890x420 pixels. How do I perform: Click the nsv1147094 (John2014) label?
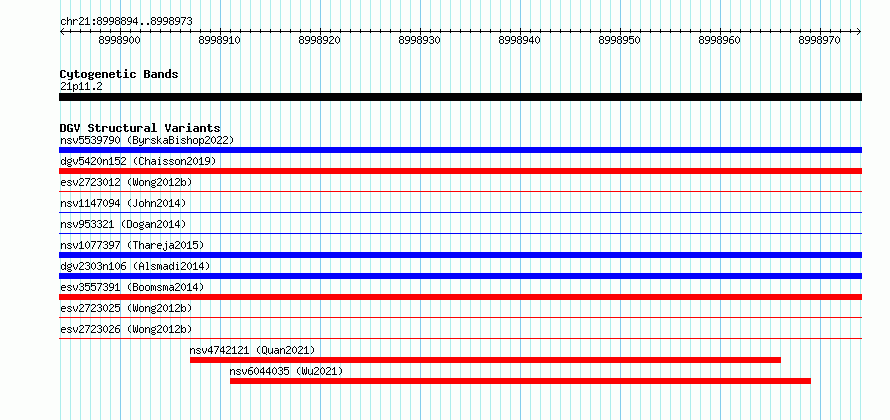coord(123,203)
